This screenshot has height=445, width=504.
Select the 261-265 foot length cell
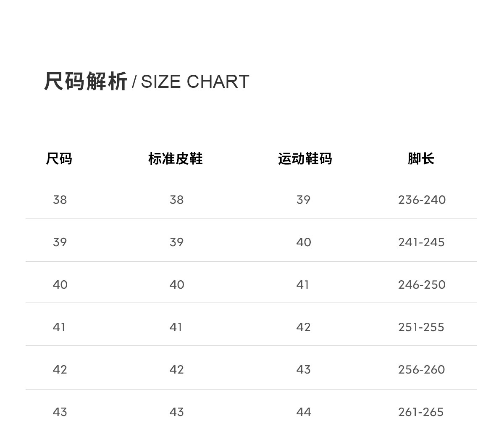[x=421, y=412]
